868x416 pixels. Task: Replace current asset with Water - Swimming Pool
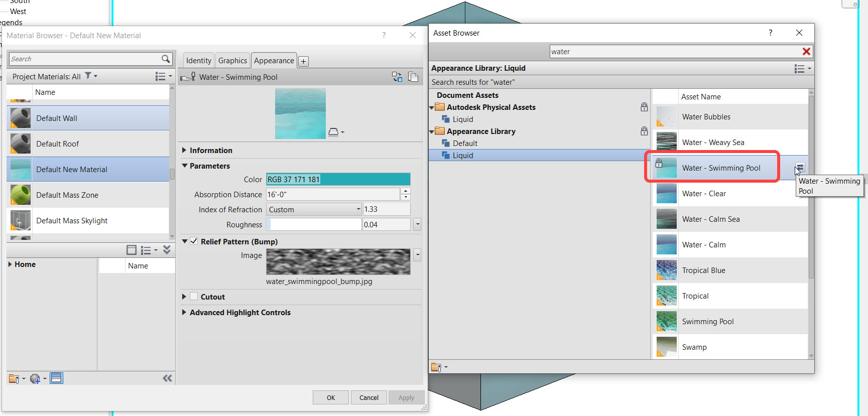pos(800,168)
